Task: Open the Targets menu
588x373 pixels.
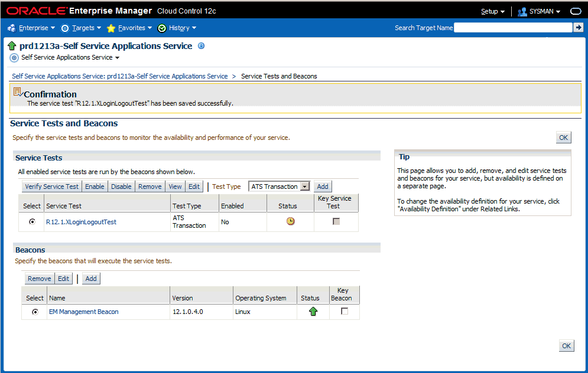Action: click(x=87, y=28)
